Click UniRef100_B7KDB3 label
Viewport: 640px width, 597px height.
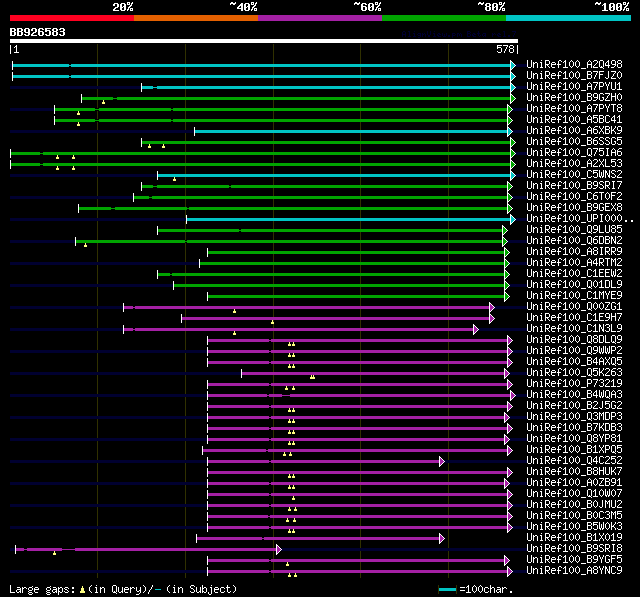pos(574,428)
